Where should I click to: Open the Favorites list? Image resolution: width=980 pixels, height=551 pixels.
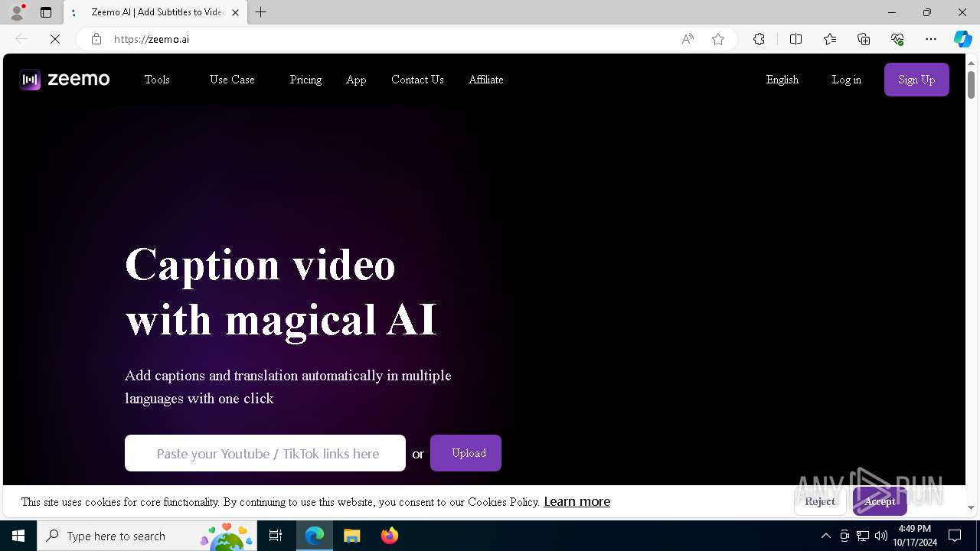[x=830, y=39]
